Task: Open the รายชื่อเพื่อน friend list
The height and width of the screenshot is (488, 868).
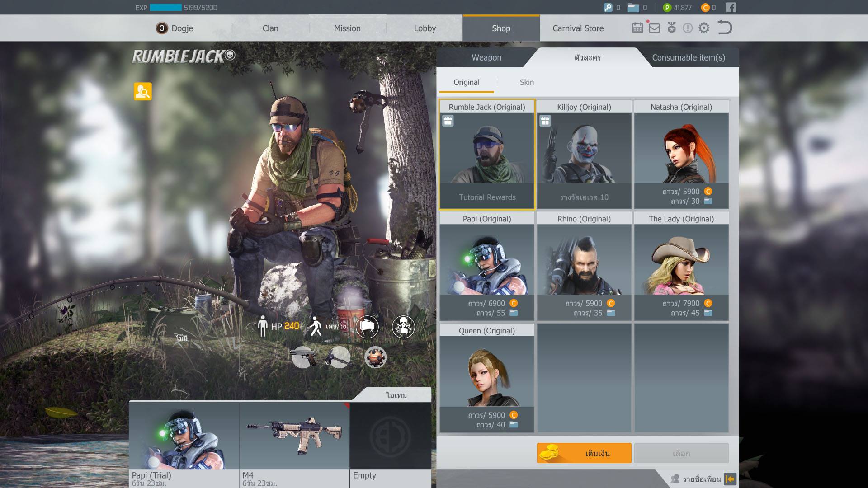Action: click(702, 479)
